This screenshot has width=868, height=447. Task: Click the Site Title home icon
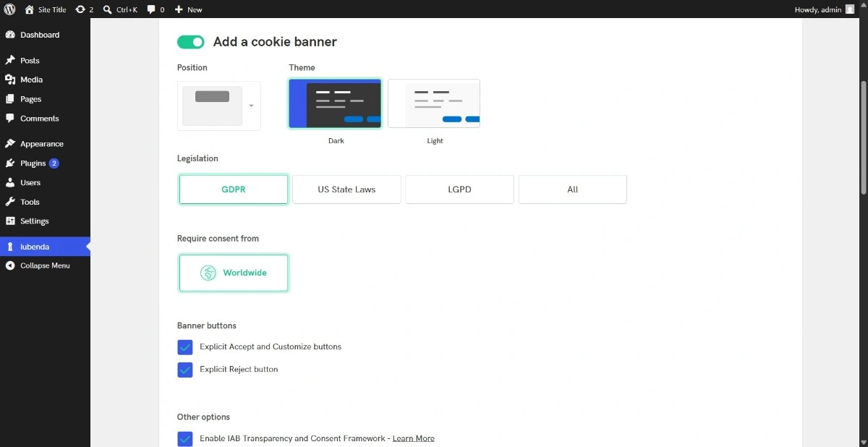(x=29, y=9)
